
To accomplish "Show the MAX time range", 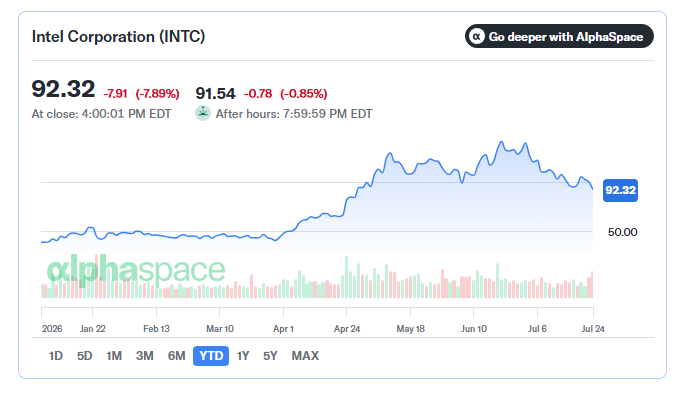I will click(305, 356).
